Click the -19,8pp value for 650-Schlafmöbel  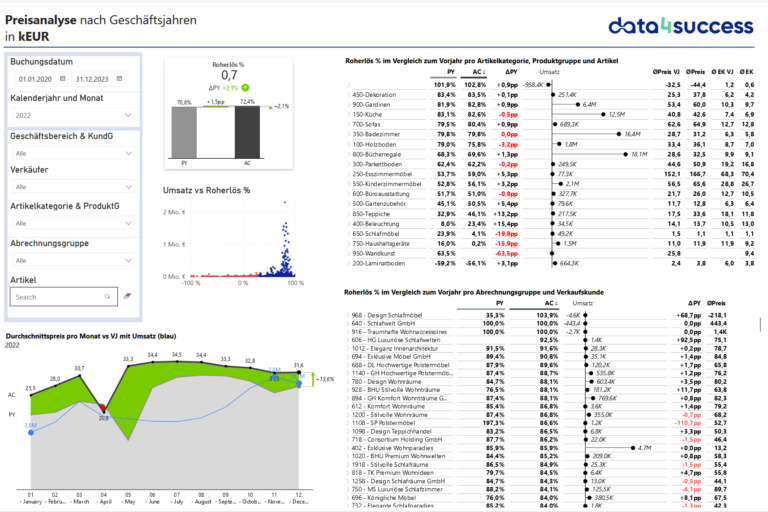506,234
